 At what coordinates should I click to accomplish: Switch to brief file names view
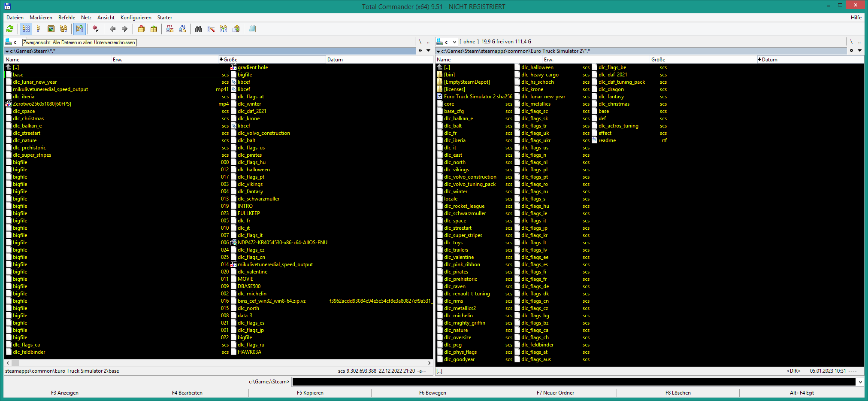pos(26,29)
